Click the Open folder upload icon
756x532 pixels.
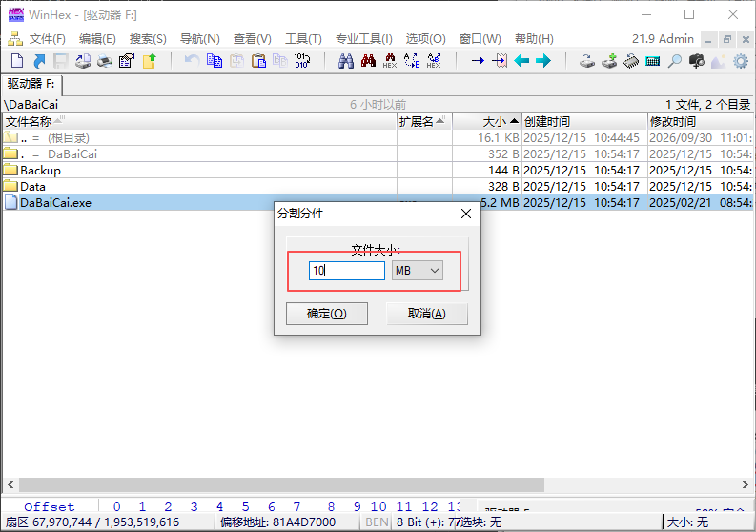click(x=150, y=61)
